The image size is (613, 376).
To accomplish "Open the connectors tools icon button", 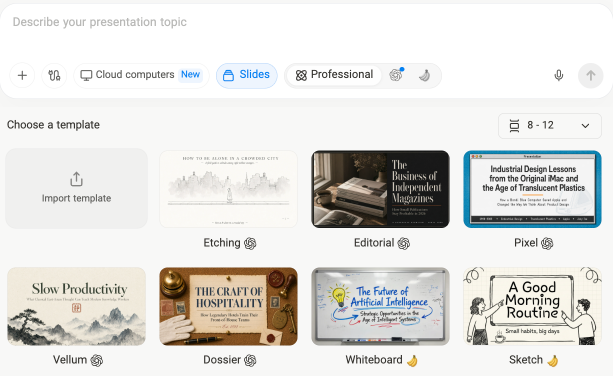I will click(54, 75).
